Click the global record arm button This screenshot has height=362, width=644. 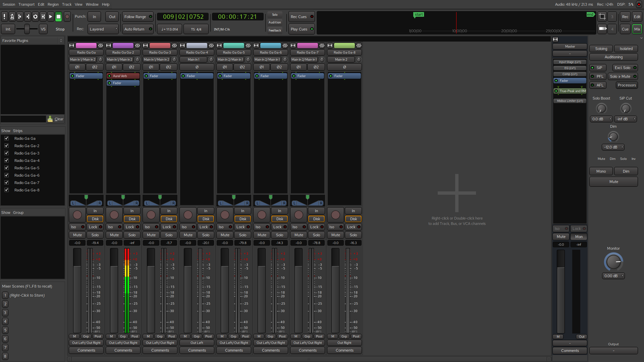[67, 16]
